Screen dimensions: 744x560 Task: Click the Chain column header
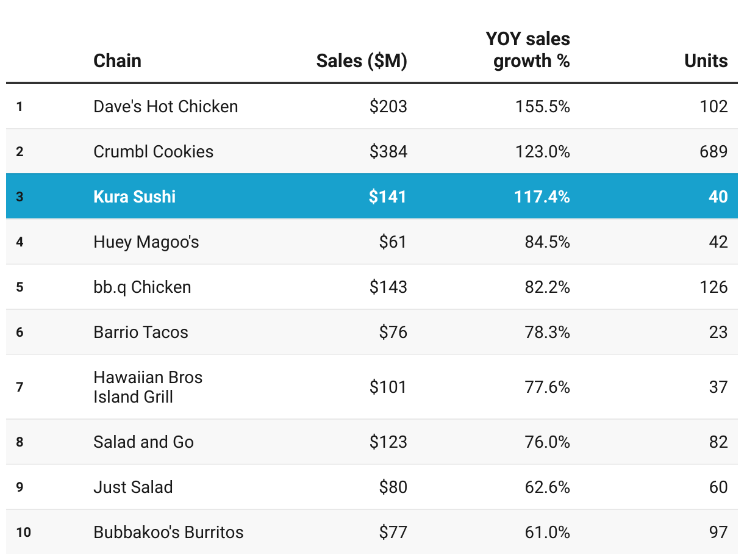pyautogui.click(x=117, y=61)
